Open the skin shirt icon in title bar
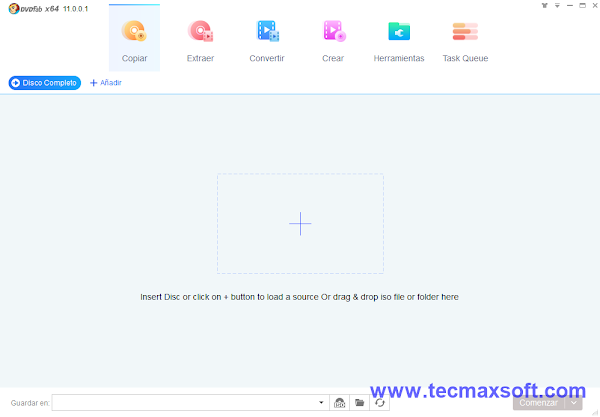The image size is (600, 417). (545, 5)
